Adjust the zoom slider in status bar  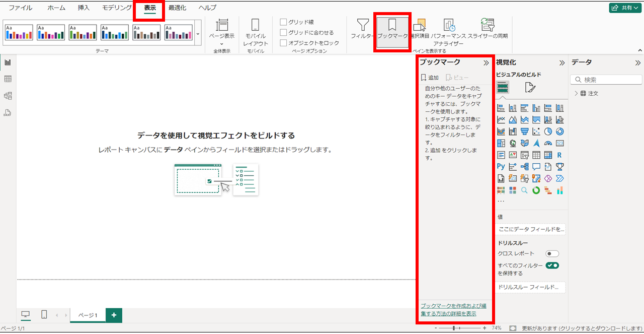pos(454,328)
